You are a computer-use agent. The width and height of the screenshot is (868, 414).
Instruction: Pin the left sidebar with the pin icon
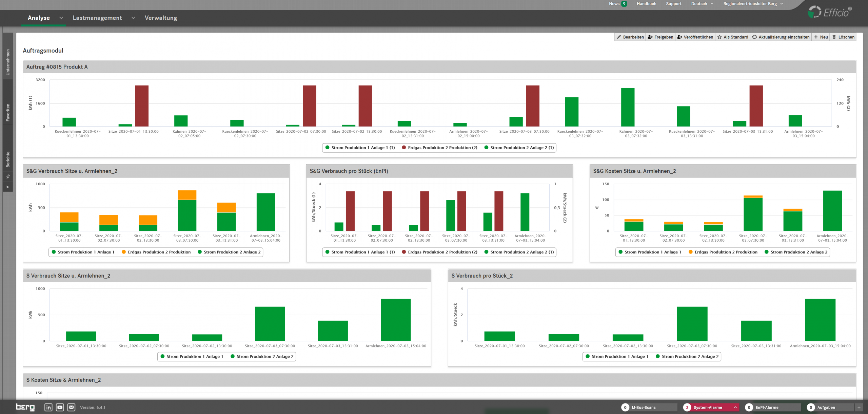(x=8, y=176)
